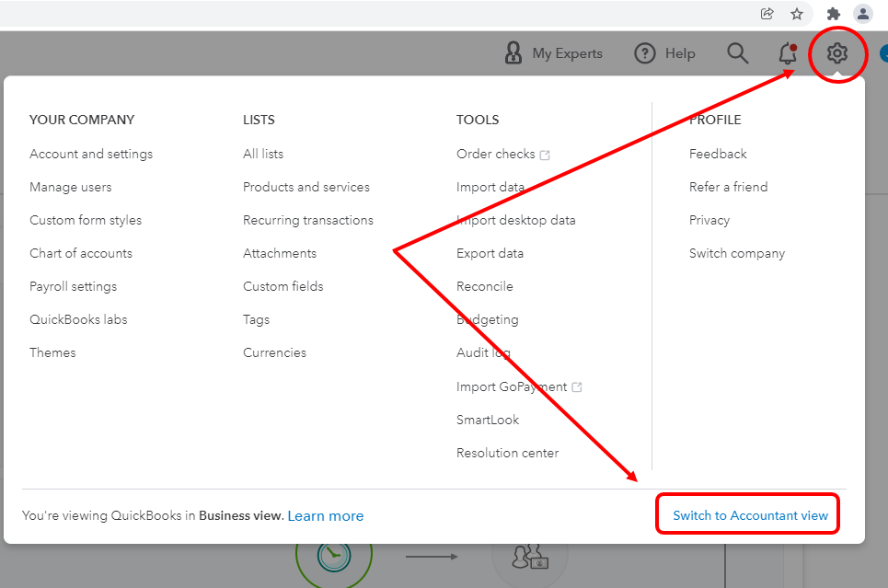Click the browser share icon
The width and height of the screenshot is (888, 588).
click(x=767, y=14)
